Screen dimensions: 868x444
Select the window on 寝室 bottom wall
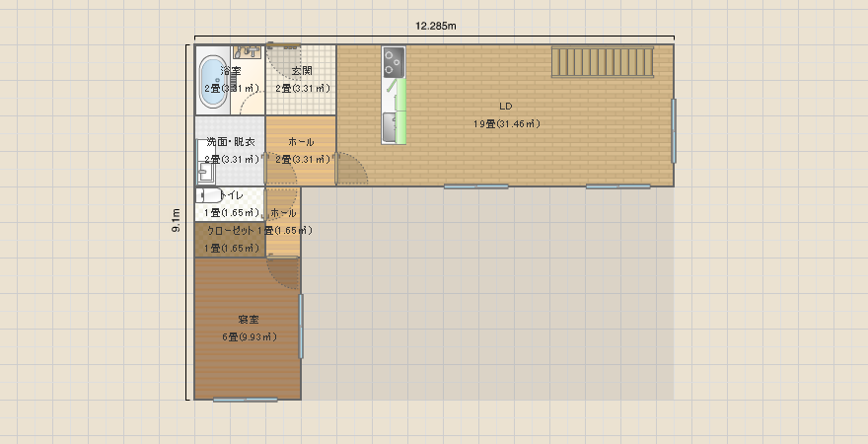coord(246,400)
